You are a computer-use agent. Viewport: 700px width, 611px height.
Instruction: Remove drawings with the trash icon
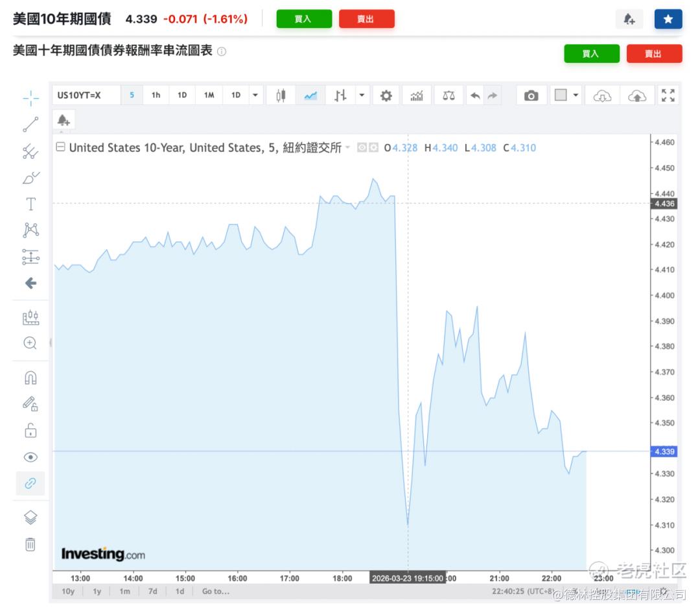pyautogui.click(x=30, y=544)
